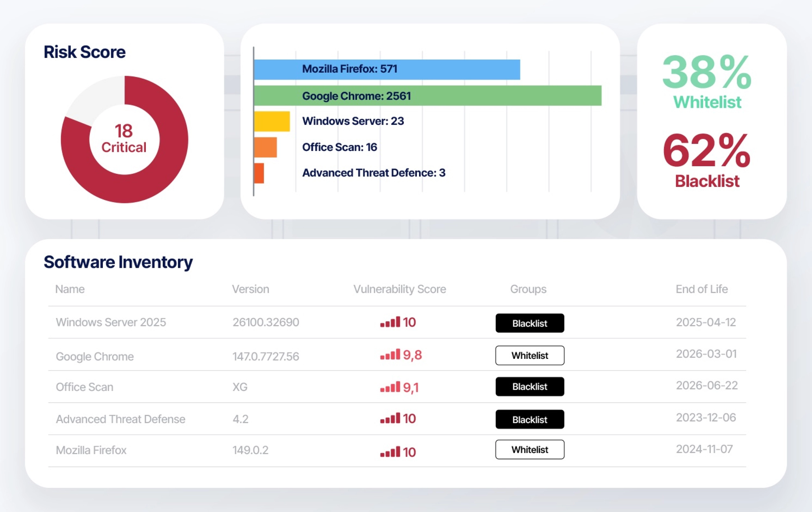Click the Blacklist badge for Office Scan
This screenshot has height=512, width=812.
pos(530,387)
